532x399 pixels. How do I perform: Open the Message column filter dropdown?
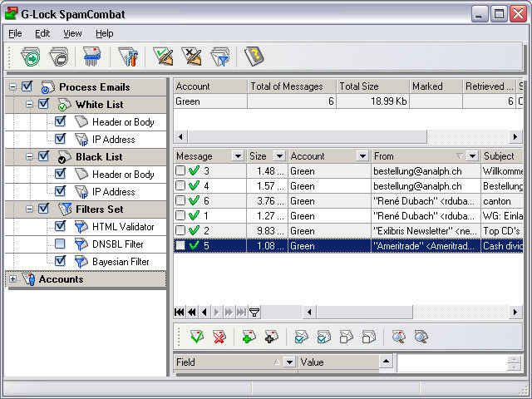point(238,156)
